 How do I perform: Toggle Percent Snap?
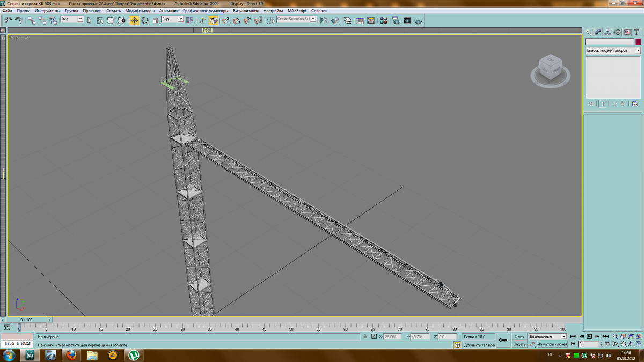(x=247, y=20)
